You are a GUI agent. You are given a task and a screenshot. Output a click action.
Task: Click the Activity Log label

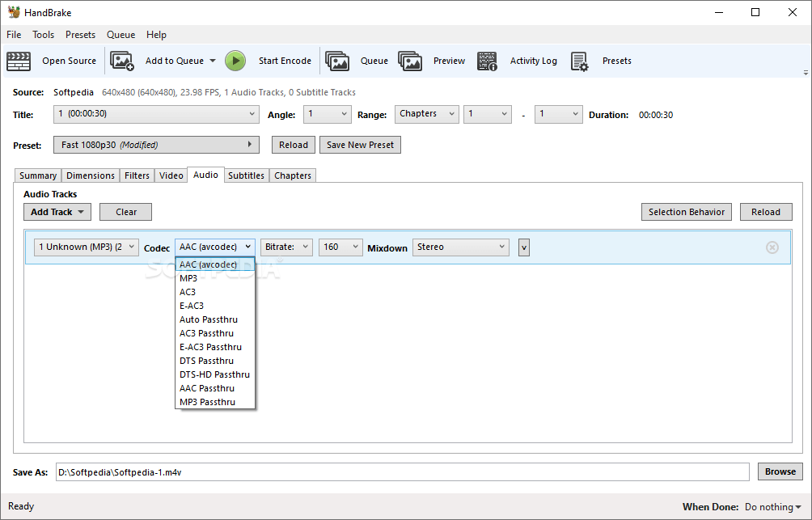tap(534, 61)
